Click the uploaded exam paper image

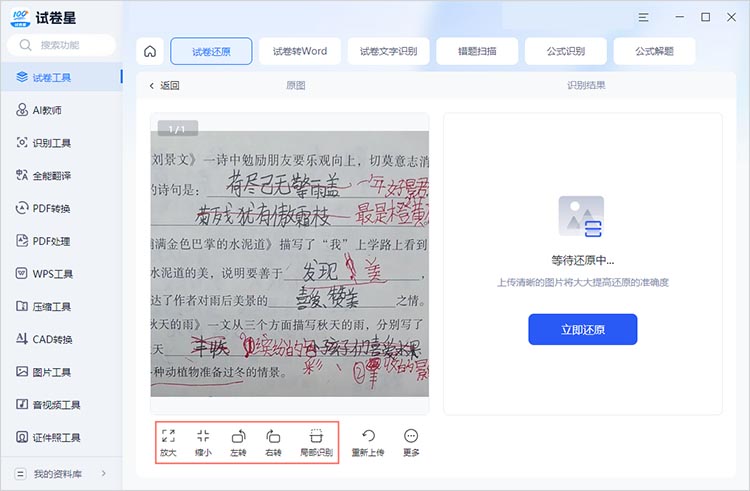(290, 263)
